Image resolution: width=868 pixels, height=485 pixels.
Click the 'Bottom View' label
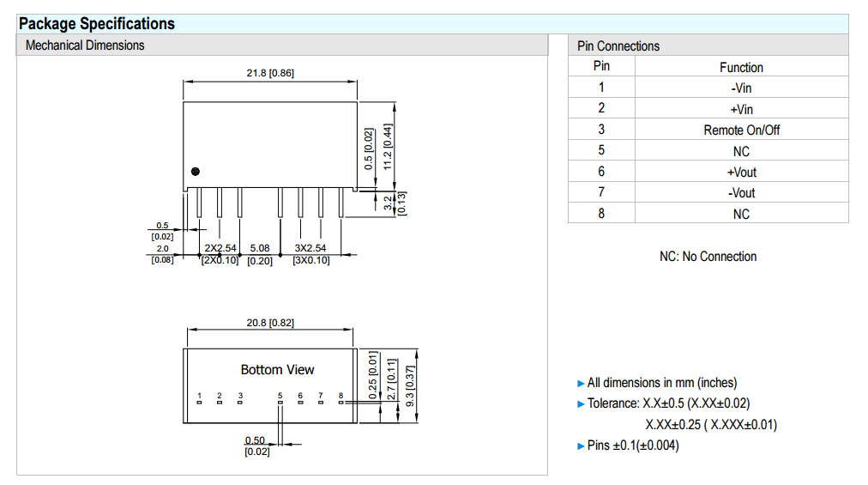point(277,370)
